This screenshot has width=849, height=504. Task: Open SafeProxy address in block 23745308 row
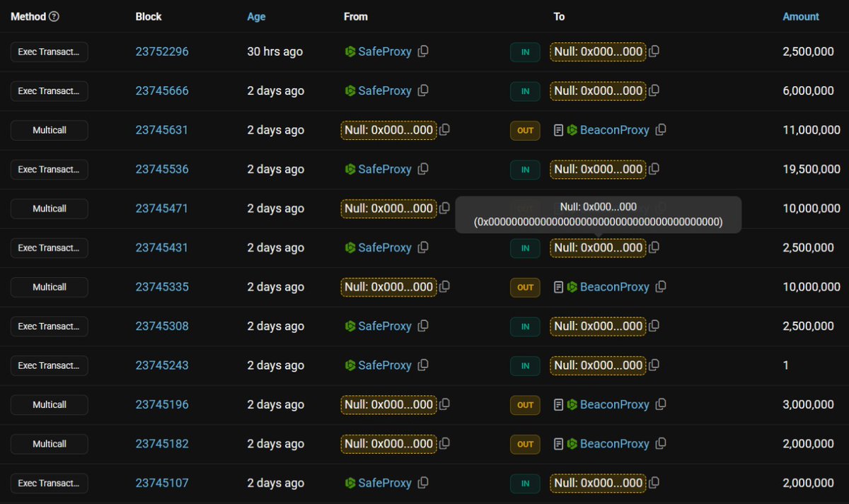click(x=384, y=327)
